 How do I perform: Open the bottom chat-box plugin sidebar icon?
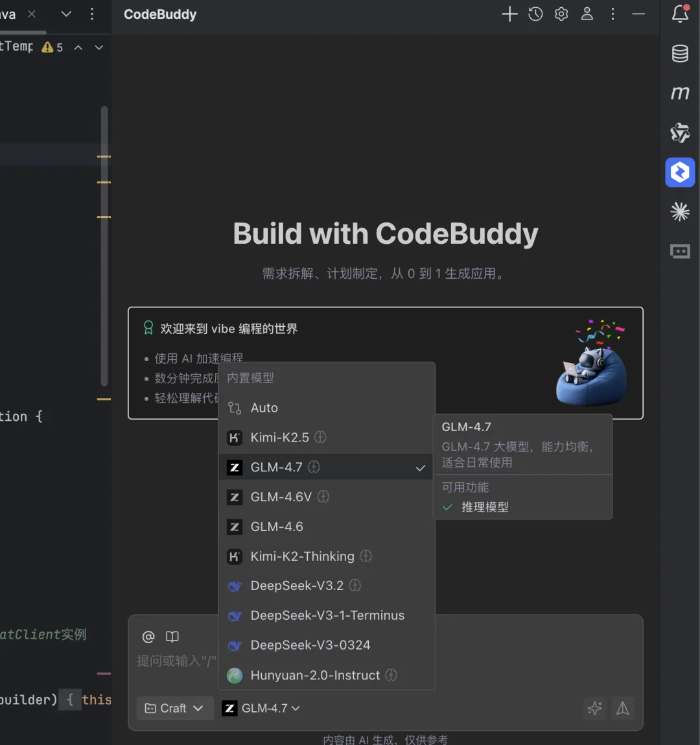pos(680,251)
